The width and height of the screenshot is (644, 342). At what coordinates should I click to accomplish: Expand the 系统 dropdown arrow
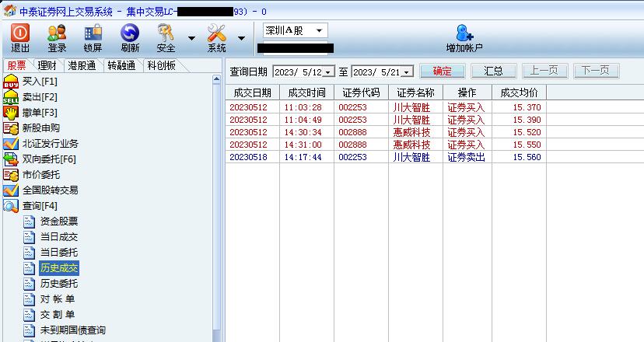(241, 38)
